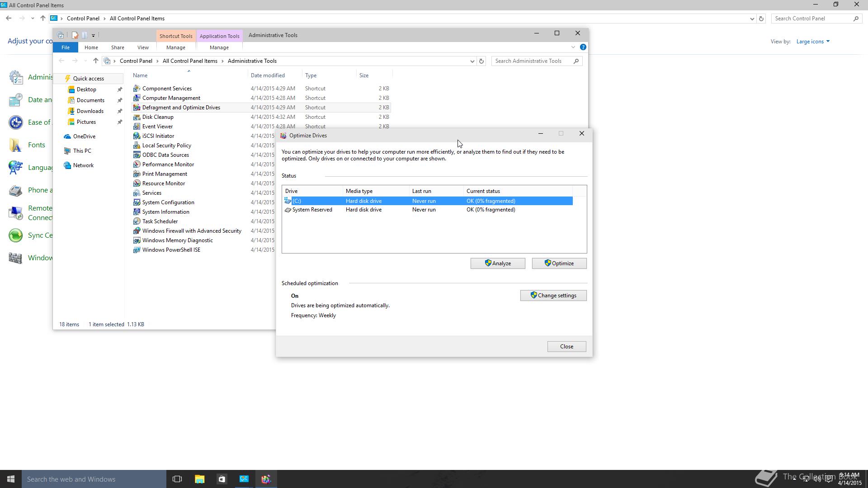Click Sync Center green icon
868x488 pixels.
click(x=16, y=235)
